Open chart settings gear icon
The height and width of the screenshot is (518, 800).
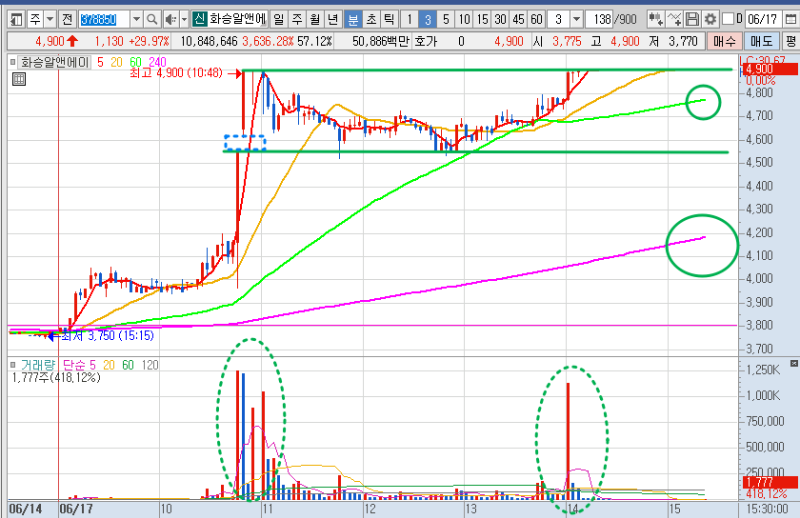click(710, 19)
